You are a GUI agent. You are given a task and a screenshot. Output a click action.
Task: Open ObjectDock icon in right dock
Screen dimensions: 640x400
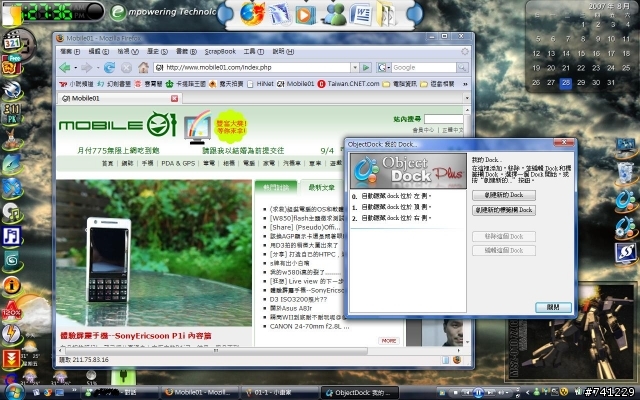tap(625, 200)
